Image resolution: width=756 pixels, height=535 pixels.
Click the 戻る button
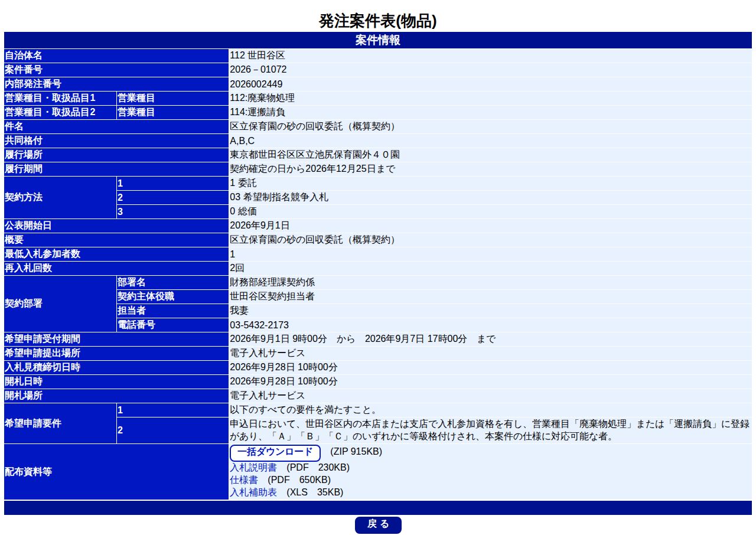point(378,525)
